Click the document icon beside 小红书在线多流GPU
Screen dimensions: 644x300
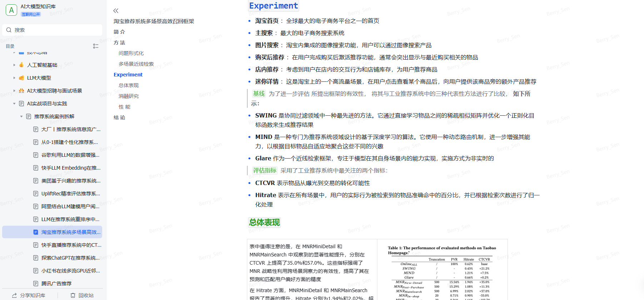click(x=36, y=271)
